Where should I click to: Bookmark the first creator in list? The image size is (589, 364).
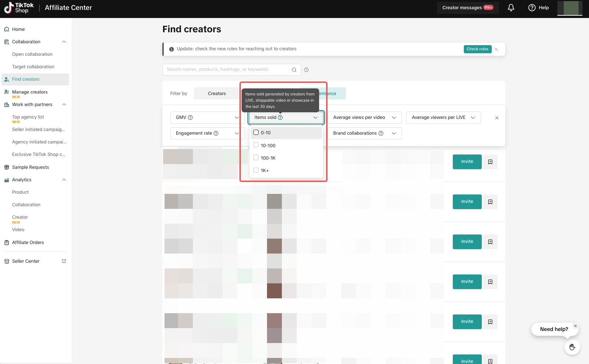(490, 162)
